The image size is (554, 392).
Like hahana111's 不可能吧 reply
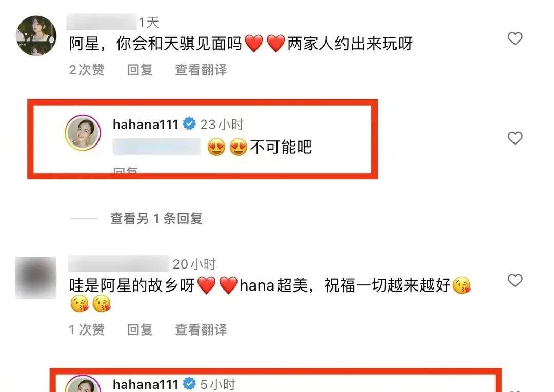[x=515, y=138]
